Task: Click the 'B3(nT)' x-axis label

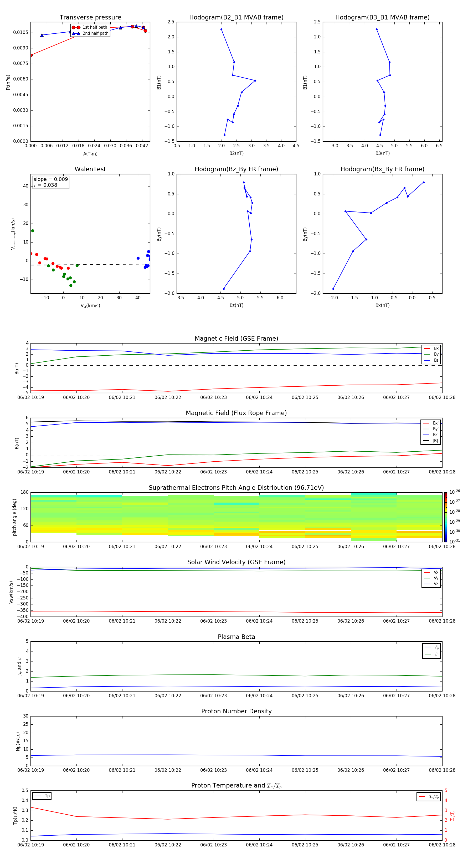Action: coord(382,153)
